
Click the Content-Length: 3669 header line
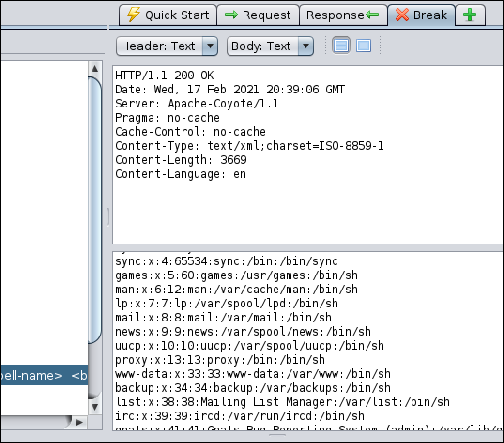pos(181,160)
